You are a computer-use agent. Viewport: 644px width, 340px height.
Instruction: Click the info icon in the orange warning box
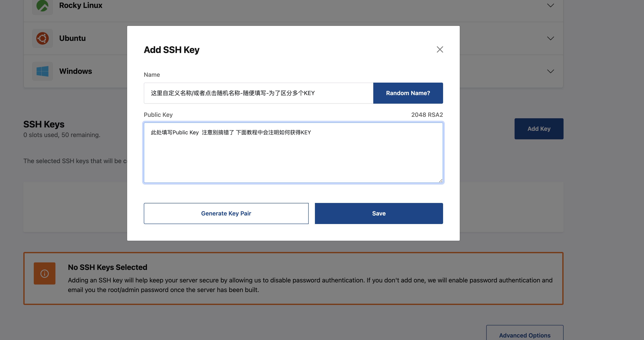click(x=45, y=273)
